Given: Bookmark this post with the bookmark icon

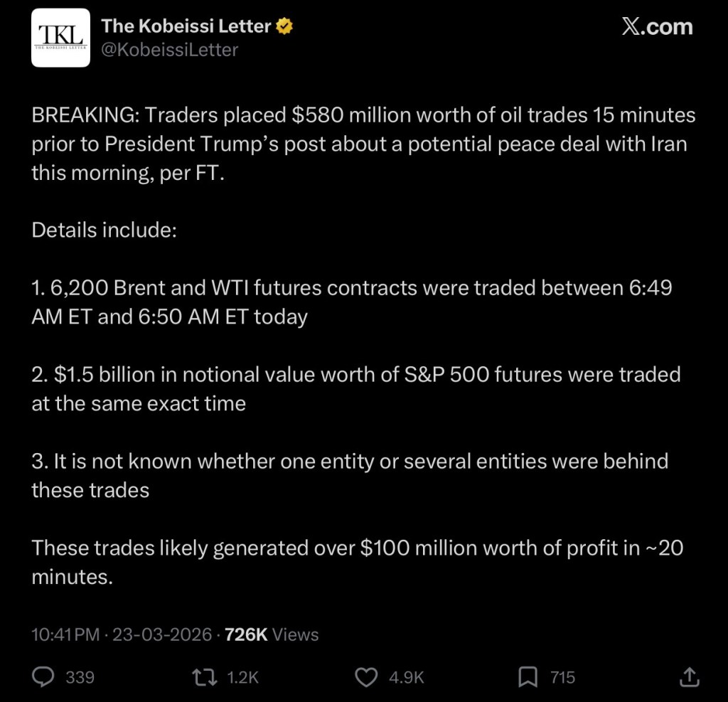Looking at the screenshot, I should tap(528, 677).
